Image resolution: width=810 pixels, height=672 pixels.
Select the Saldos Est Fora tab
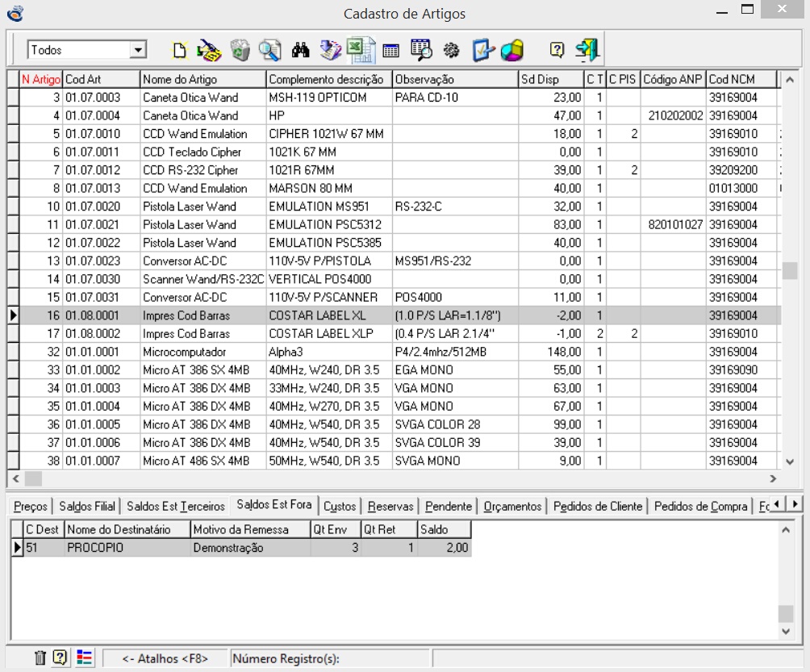[273, 505]
